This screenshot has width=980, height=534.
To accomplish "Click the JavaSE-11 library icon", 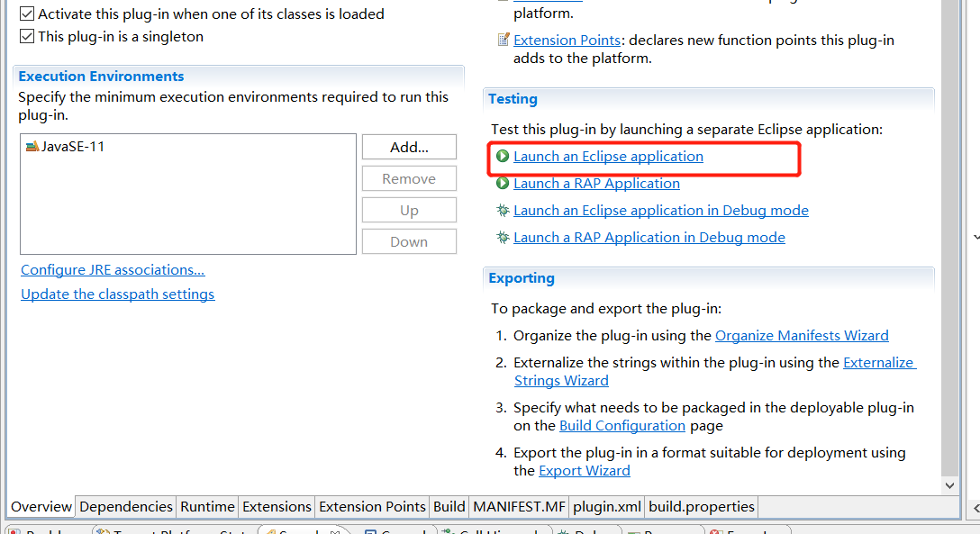I will 32,147.
